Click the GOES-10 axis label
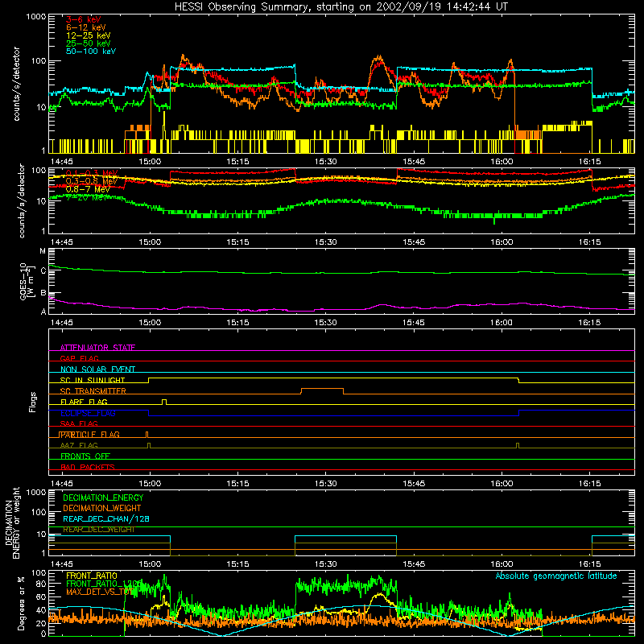 (x=27, y=281)
